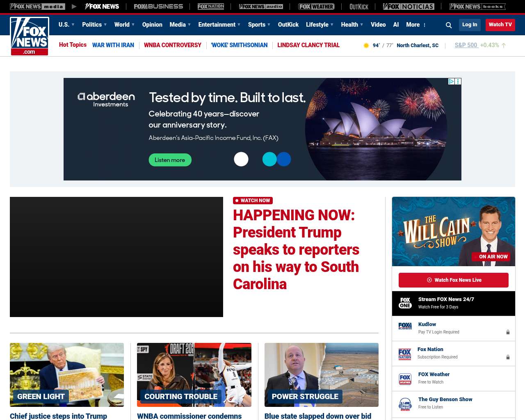
Task: Open the Video section
Action: 378,25
